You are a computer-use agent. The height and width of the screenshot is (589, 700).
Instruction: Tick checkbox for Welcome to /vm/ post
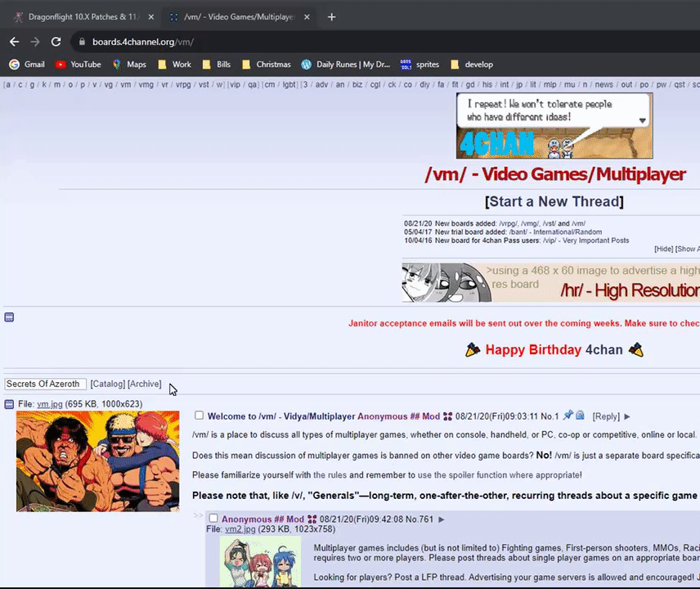click(x=199, y=416)
